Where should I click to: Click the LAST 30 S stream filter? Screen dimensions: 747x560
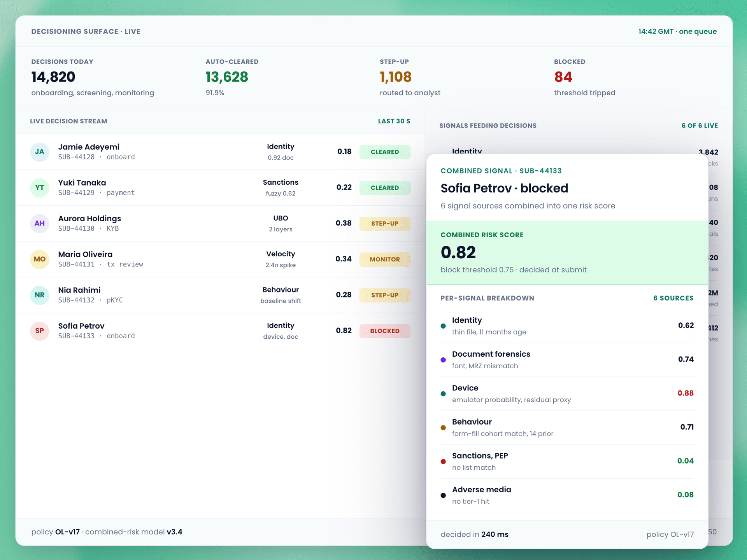(x=394, y=121)
